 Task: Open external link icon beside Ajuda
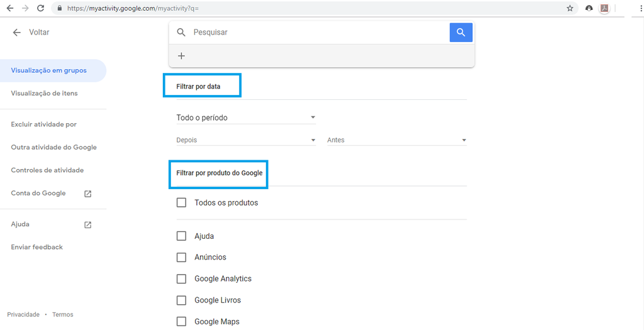pos(87,224)
